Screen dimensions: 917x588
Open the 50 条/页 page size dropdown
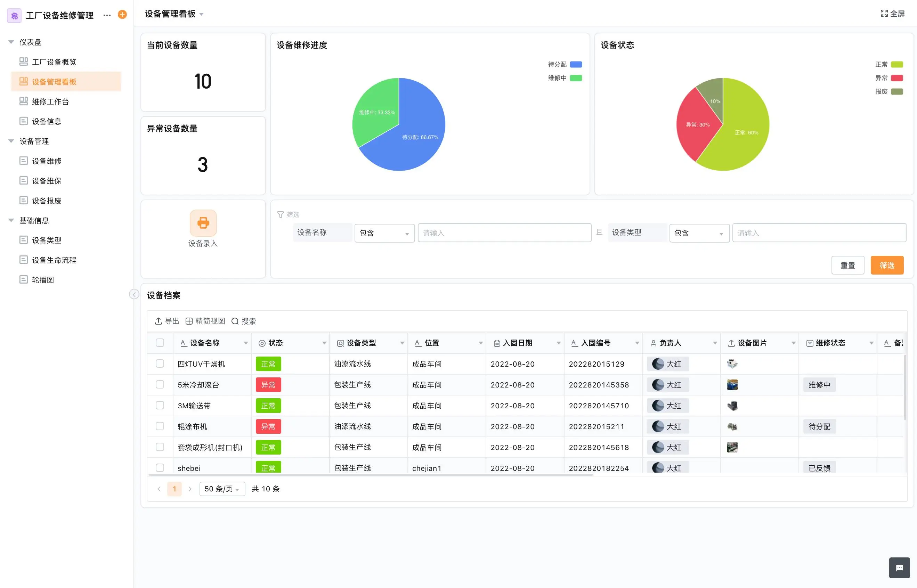click(x=222, y=489)
